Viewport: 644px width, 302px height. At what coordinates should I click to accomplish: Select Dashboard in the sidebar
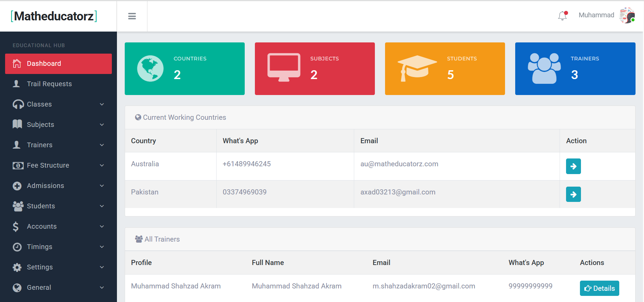(58, 64)
